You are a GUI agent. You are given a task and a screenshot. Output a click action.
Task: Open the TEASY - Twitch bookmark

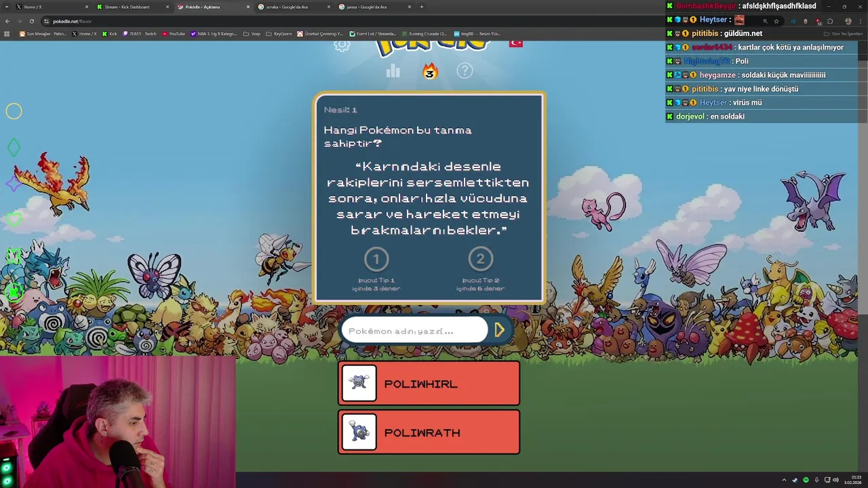click(139, 33)
